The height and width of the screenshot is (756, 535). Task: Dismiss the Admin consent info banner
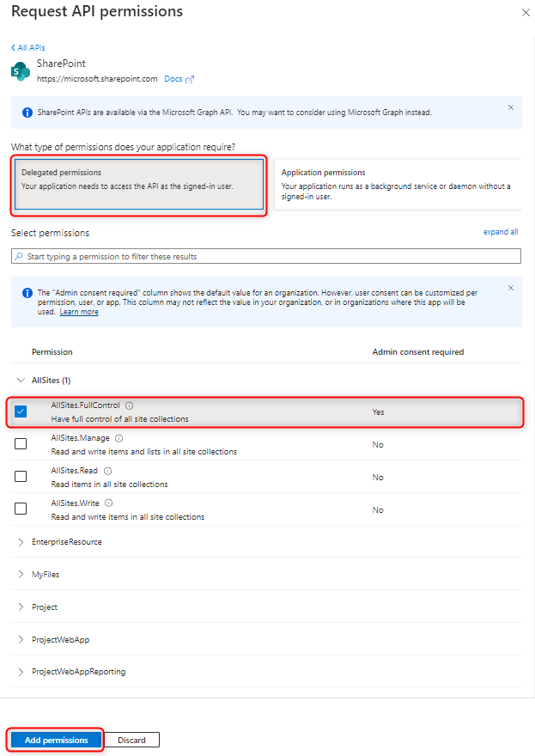point(511,288)
